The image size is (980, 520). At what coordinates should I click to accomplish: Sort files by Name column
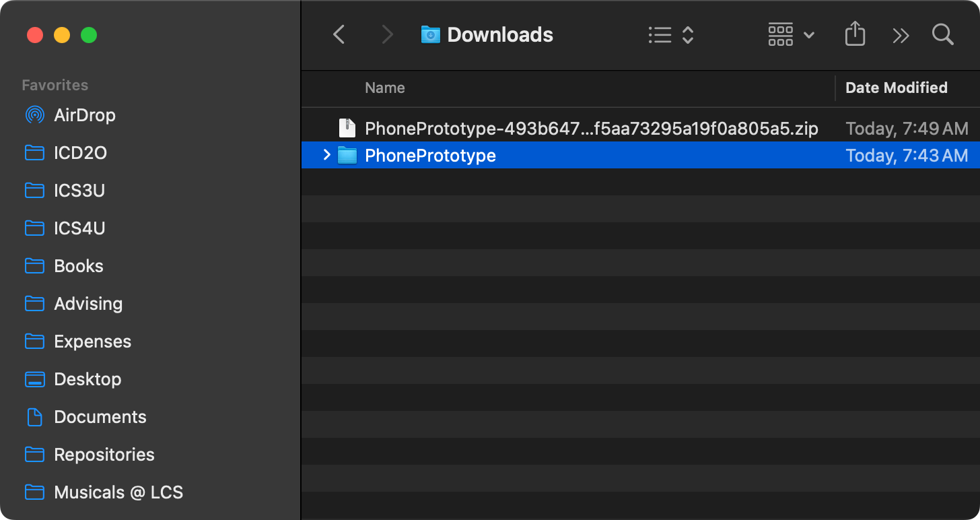pyautogui.click(x=385, y=88)
